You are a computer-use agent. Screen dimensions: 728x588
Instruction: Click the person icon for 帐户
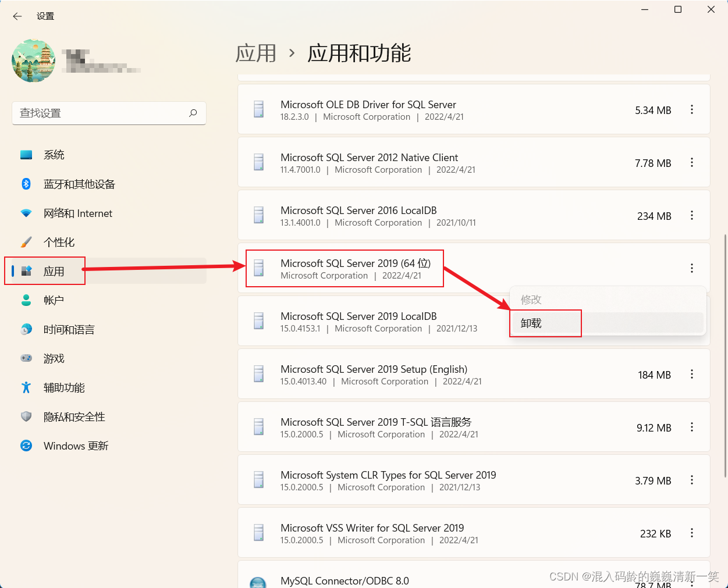coord(26,300)
